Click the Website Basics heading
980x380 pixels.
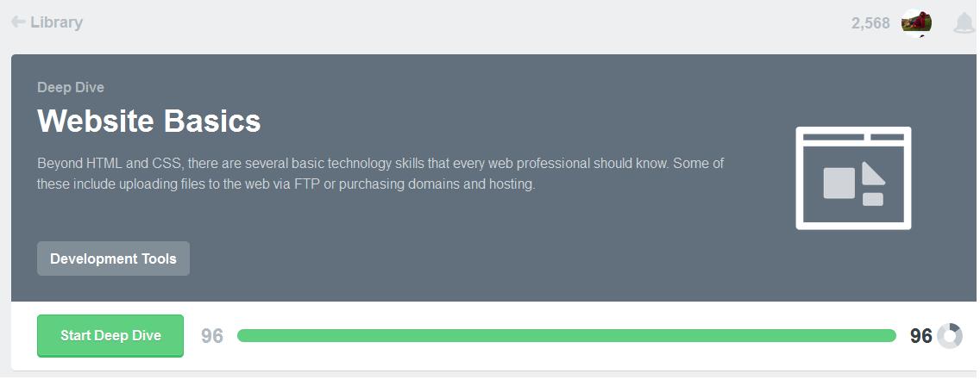[x=148, y=121]
